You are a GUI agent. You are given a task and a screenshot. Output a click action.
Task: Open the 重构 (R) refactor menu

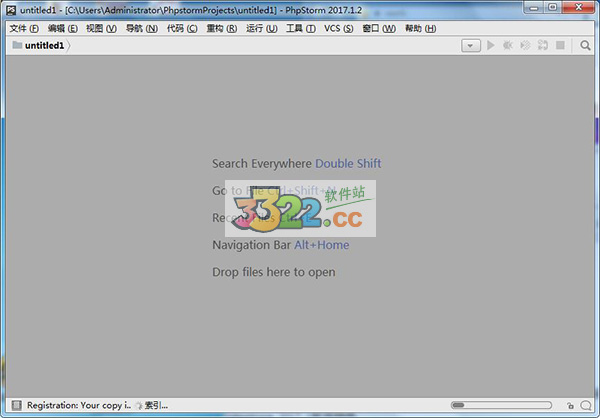[x=222, y=28]
